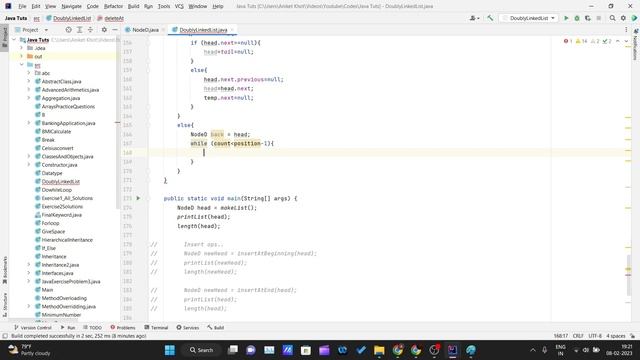
Task: Open the TODO tool window
Action: click(x=92, y=327)
